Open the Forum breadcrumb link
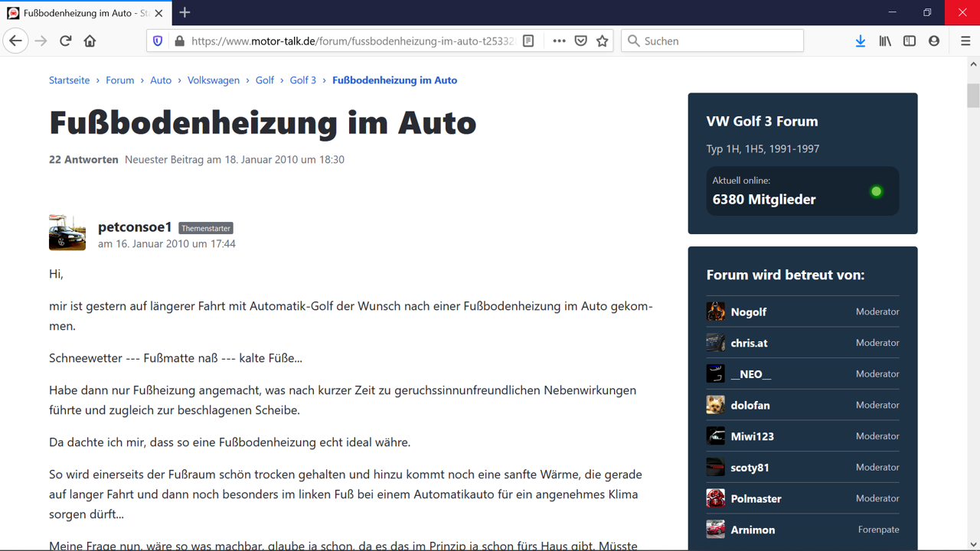980x551 pixels. [x=119, y=80]
